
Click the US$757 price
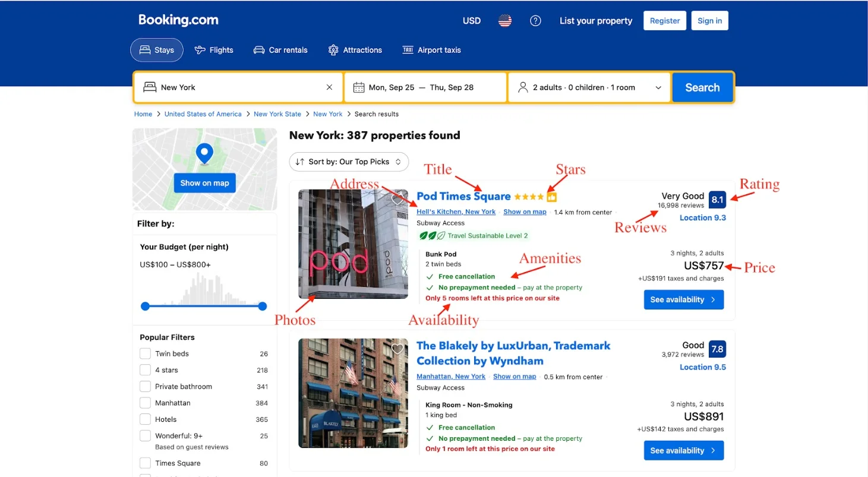[x=704, y=266]
